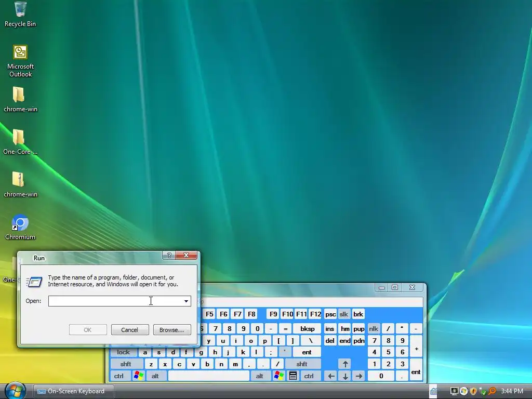Click the monitor icon in system tray
532x399 pixels.
click(x=454, y=391)
